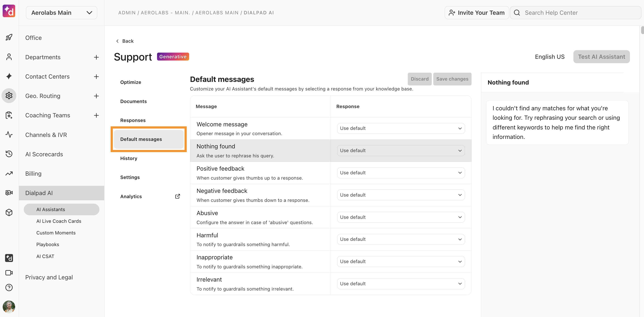Screen dimensions: 644x317
Task: Open AI CSAT submenu item
Action: (x=45, y=256)
